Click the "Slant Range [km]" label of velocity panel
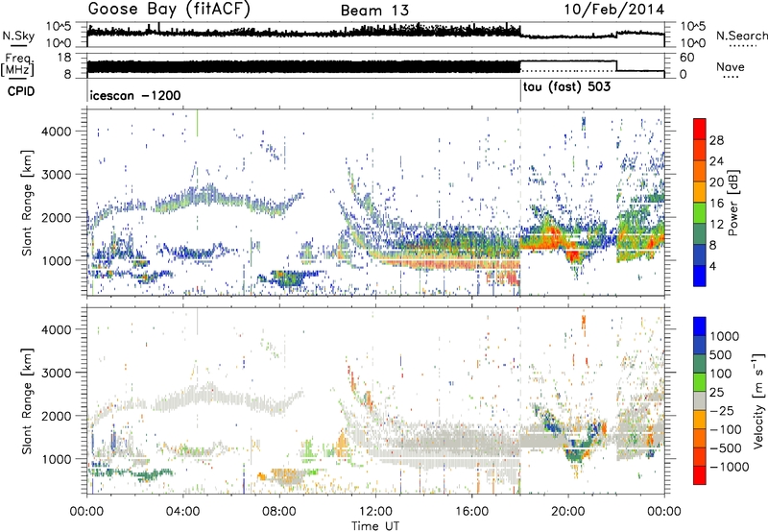Screen dimensions: 768x532 point(27,400)
